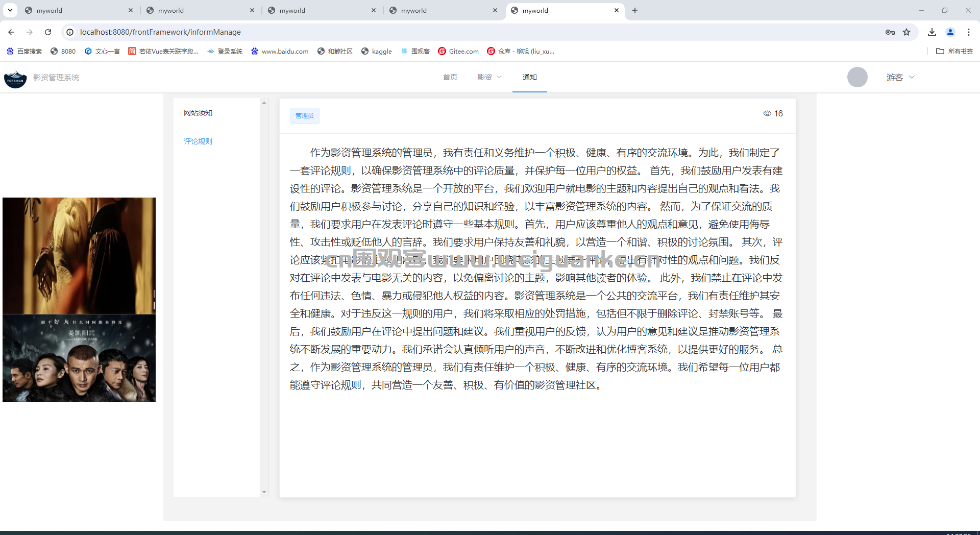
Task: Open the Chrome three-dot menu
Action: pyautogui.click(x=969, y=32)
